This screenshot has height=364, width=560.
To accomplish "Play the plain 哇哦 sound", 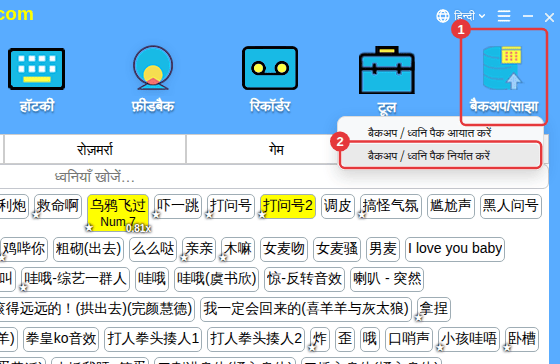I will (x=152, y=279).
